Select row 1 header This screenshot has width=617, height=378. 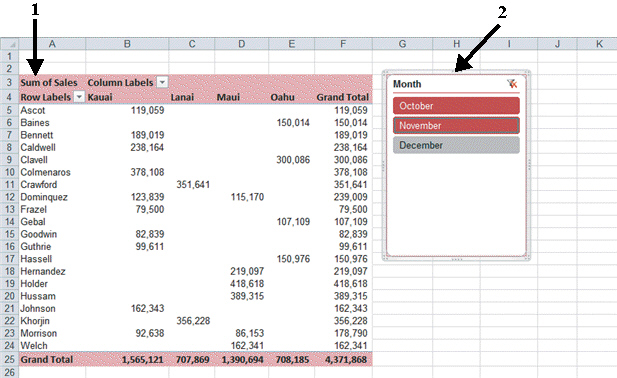pos(9,56)
